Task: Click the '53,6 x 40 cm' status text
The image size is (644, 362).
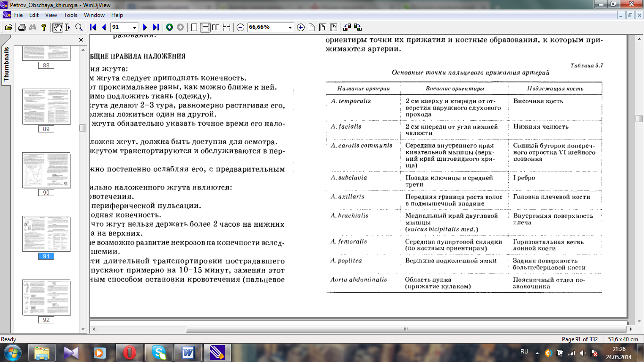Action: click(x=622, y=339)
